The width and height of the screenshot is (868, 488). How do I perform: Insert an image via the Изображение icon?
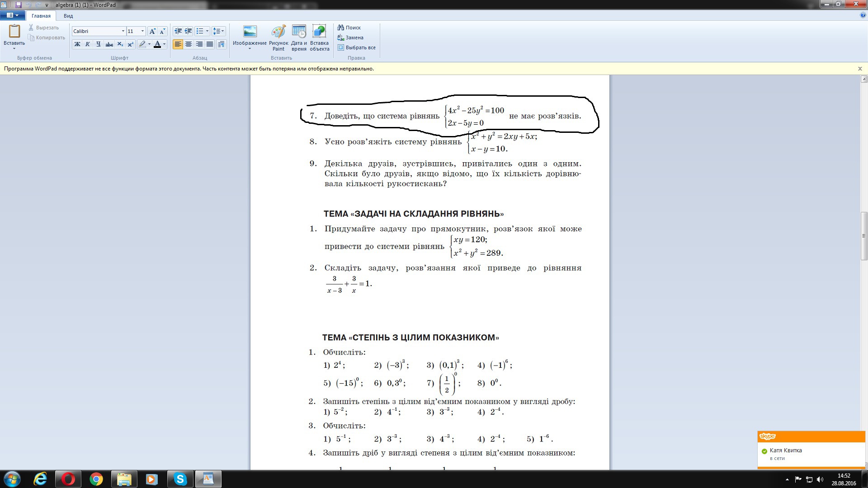250,32
